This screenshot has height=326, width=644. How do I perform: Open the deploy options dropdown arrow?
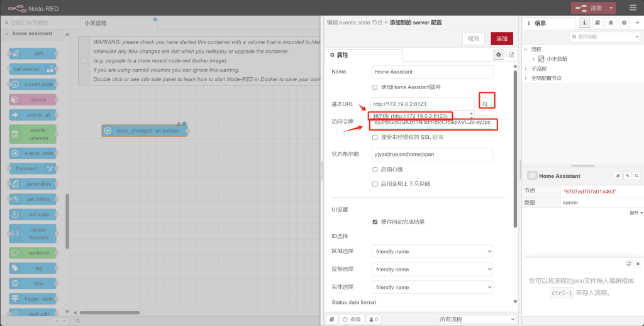coord(611,8)
